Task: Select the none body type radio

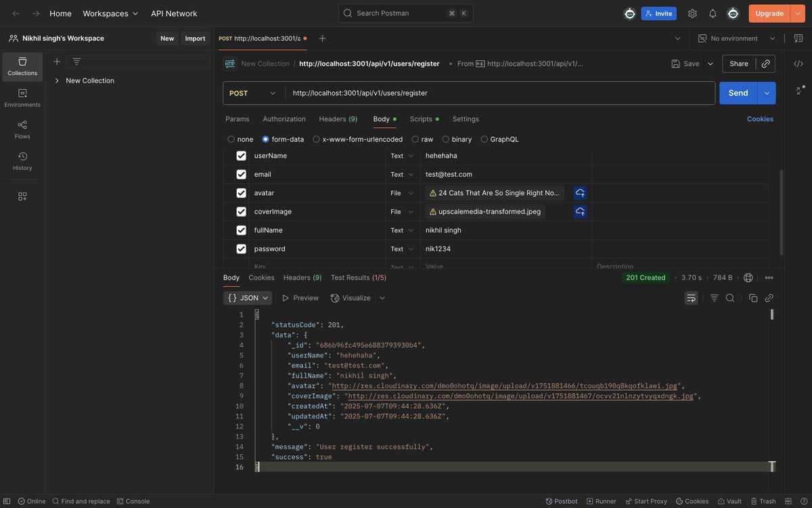Action: point(231,139)
